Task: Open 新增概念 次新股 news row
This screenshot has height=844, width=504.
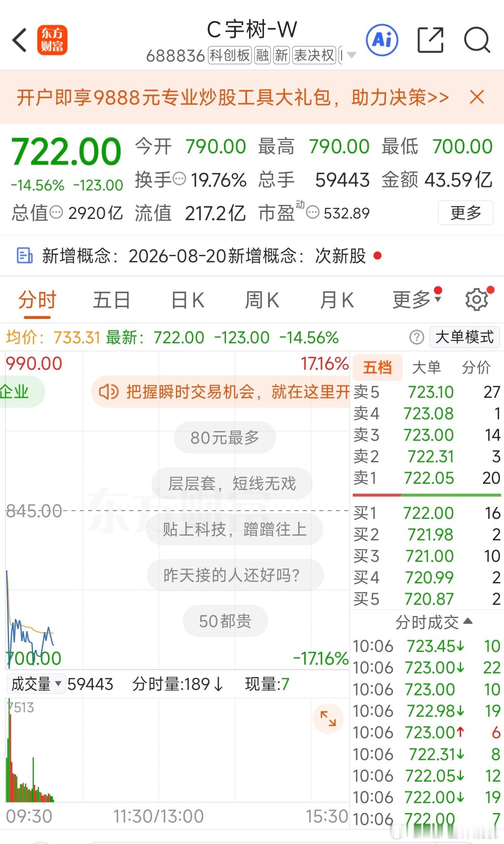Action: (252, 256)
